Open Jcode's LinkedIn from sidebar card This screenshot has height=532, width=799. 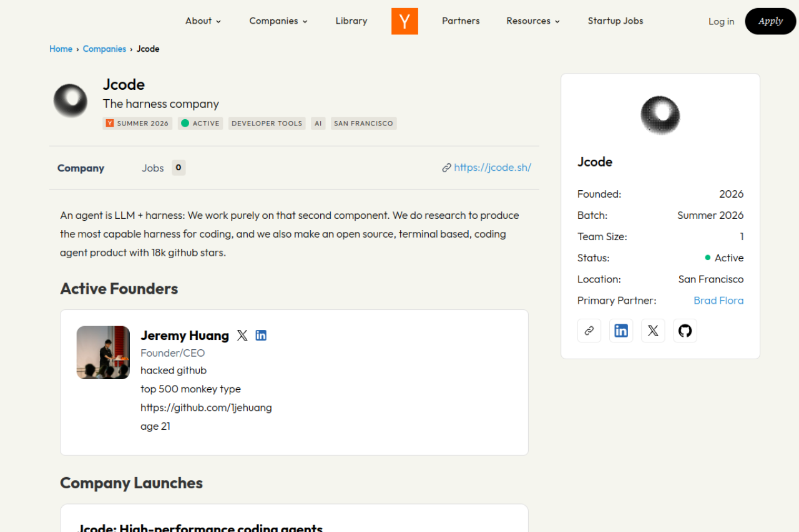[621, 331]
